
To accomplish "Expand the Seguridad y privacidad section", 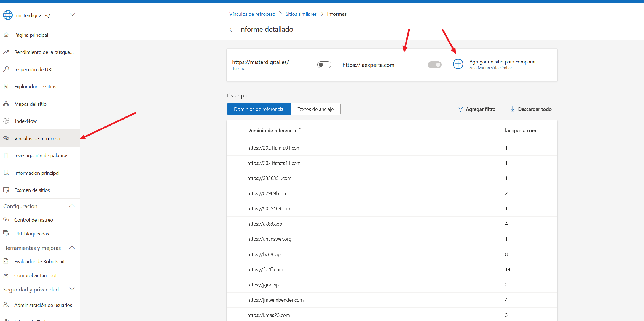I will tap(72, 289).
